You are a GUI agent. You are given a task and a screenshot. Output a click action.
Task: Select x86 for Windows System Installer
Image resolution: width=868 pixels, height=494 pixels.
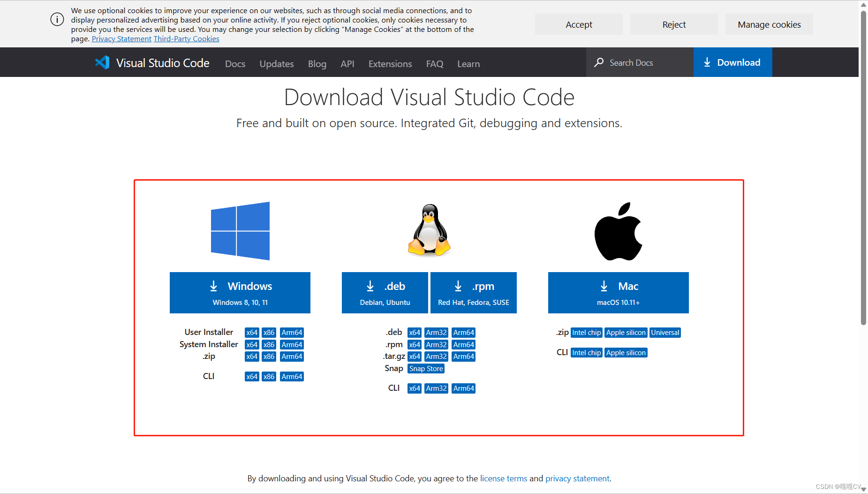pos(269,345)
